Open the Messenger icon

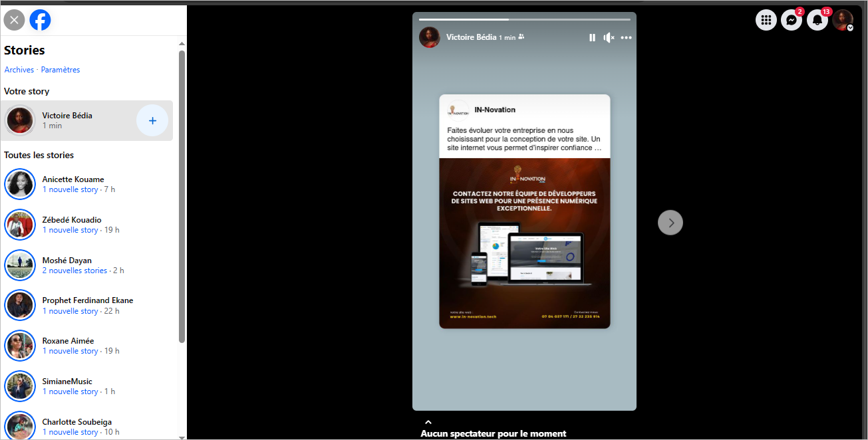tap(791, 20)
